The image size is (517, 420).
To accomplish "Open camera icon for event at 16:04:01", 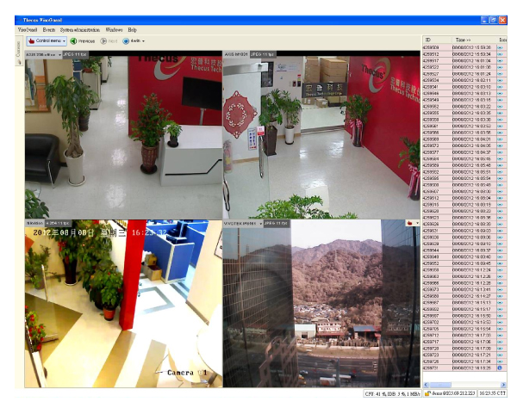I will pos(500,139).
